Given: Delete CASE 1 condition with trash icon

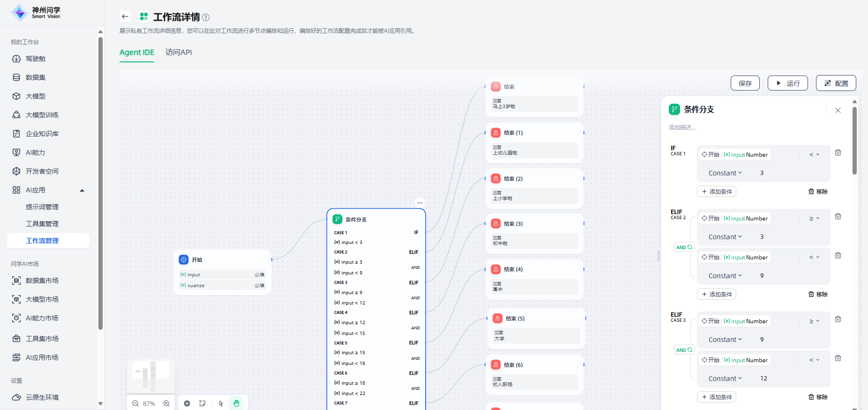Looking at the screenshot, I should point(838,152).
